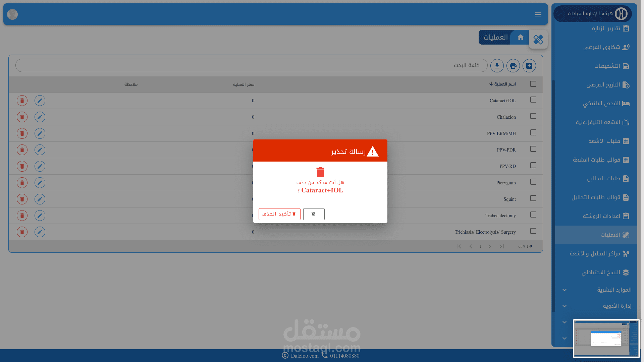
Task: Confirm deletion with تأكيد الحذف button
Action: pos(279,214)
